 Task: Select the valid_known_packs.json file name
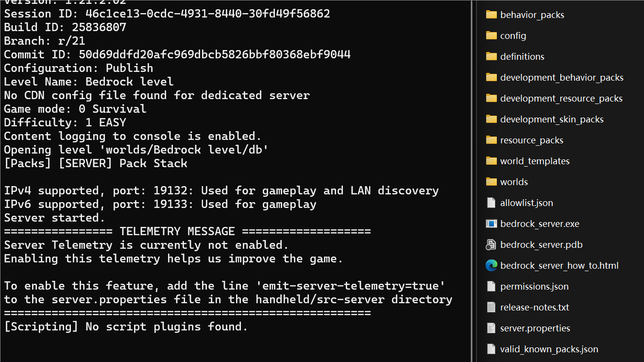(x=549, y=349)
